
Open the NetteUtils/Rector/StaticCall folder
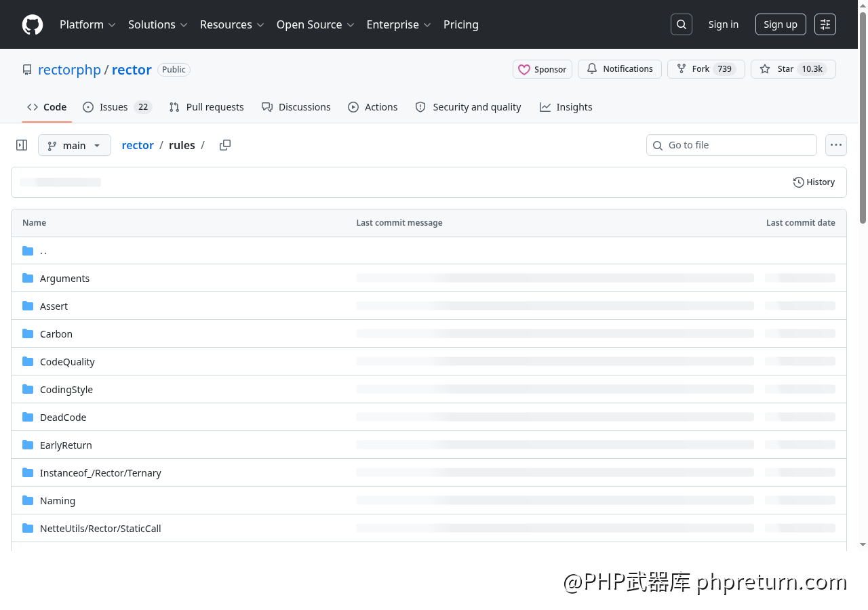tap(100, 529)
